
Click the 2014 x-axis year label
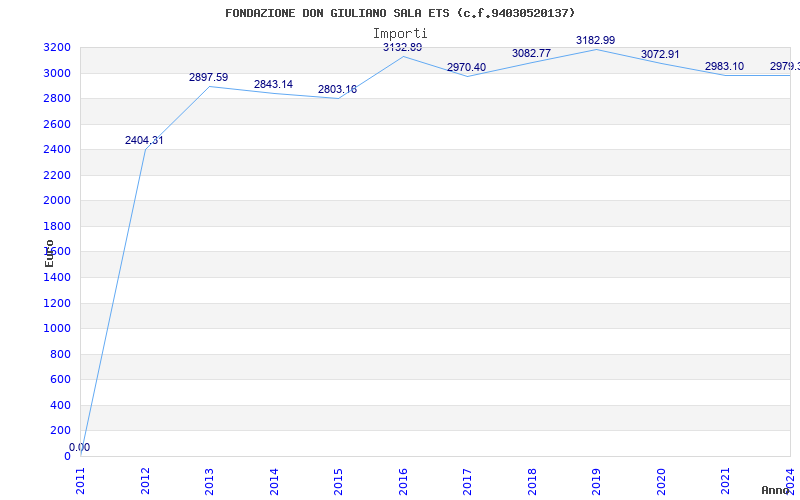coord(274,481)
